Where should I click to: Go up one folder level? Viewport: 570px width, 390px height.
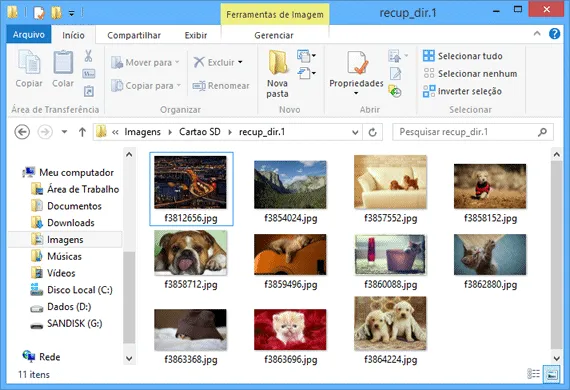[x=82, y=132]
